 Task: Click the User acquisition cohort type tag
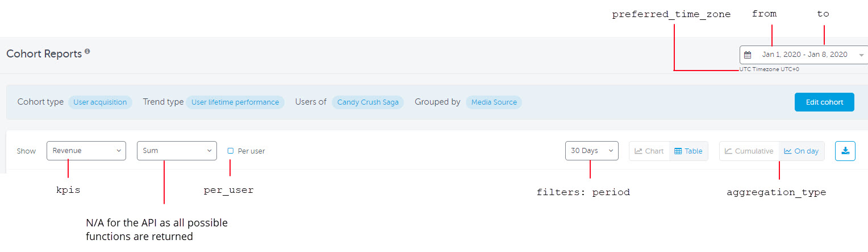coord(100,102)
